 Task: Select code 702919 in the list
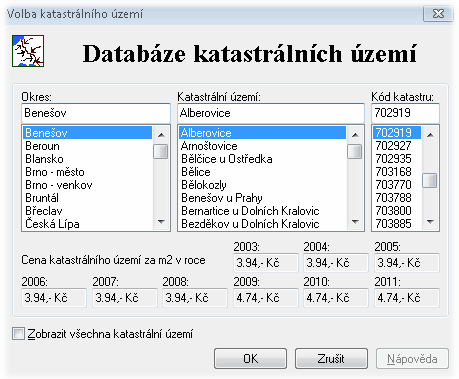click(x=397, y=133)
